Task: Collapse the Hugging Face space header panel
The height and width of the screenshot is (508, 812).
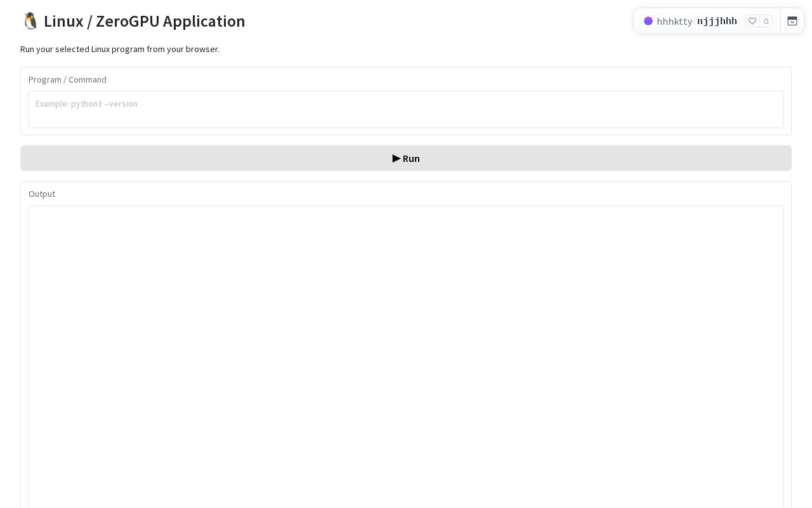Action: 792,21
